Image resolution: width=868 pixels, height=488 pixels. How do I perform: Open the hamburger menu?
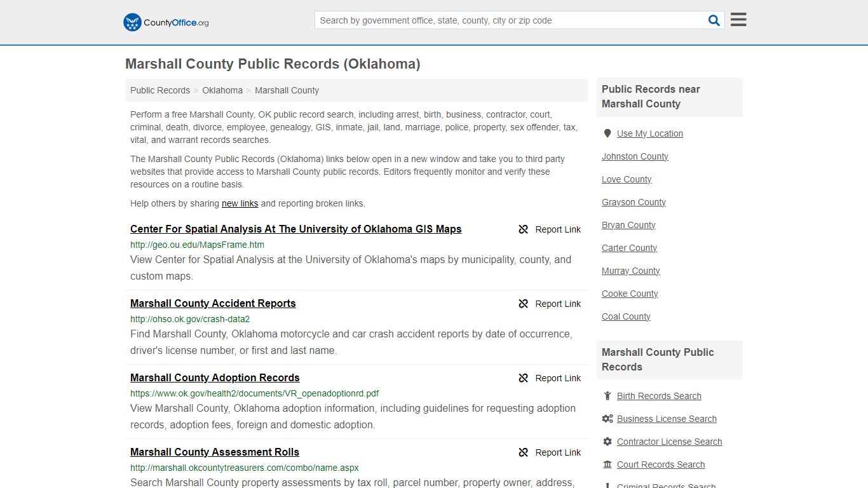(738, 20)
